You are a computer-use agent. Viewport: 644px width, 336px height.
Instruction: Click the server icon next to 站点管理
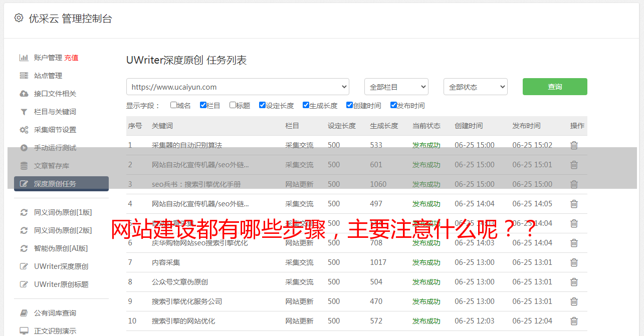click(24, 76)
